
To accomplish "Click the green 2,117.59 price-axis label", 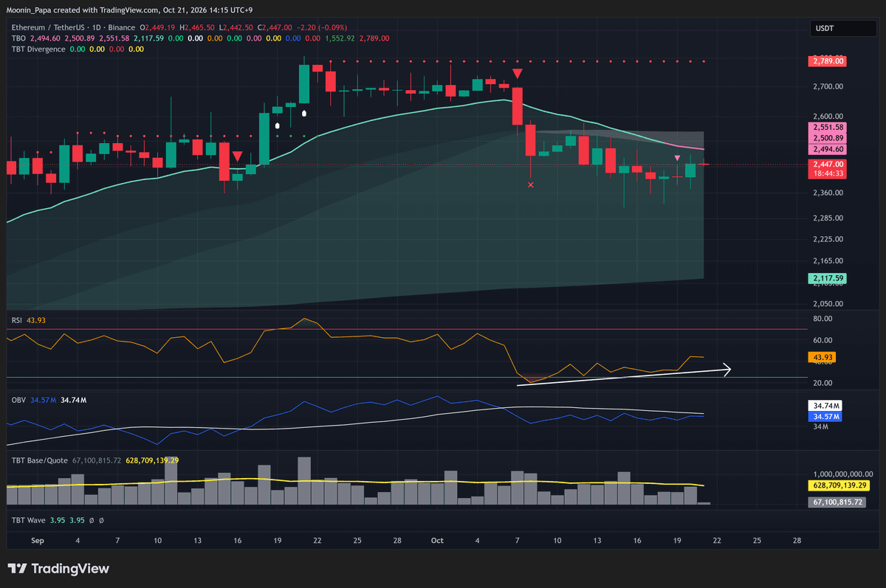I will click(828, 278).
